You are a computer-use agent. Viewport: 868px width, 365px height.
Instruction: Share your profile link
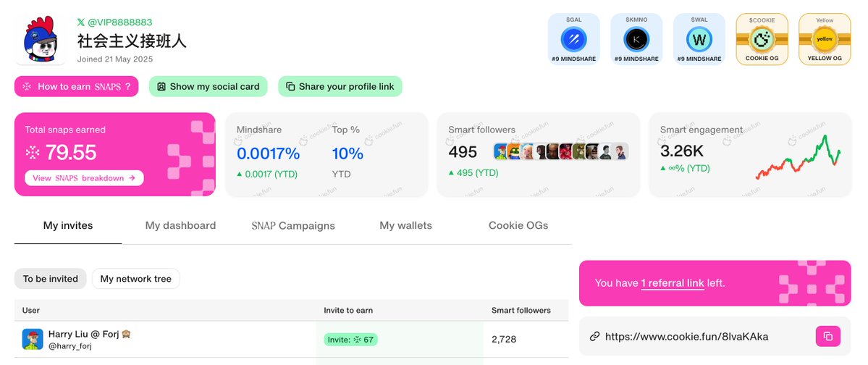click(x=340, y=86)
